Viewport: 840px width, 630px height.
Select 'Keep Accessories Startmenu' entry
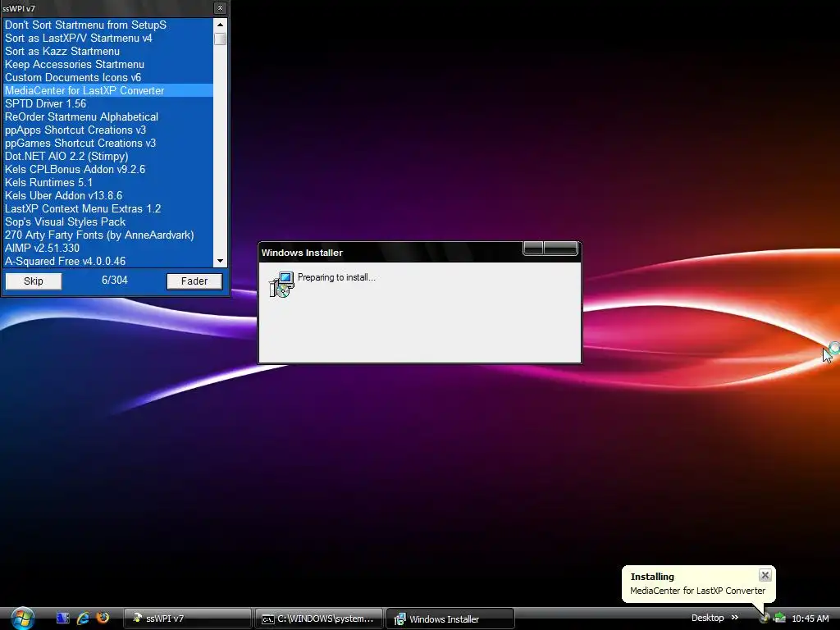click(108, 64)
